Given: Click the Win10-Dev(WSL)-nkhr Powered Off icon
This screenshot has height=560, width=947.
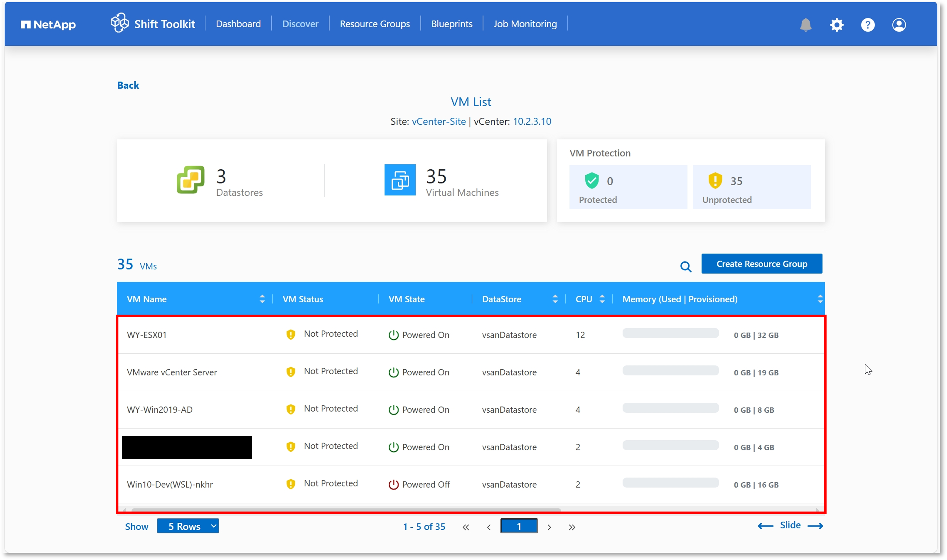Looking at the screenshot, I should (393, 484).
